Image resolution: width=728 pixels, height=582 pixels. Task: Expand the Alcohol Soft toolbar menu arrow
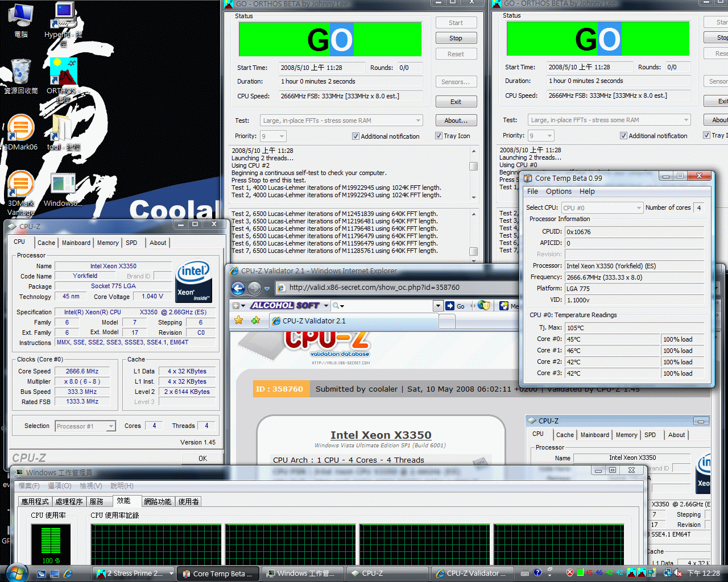(326, 306)
